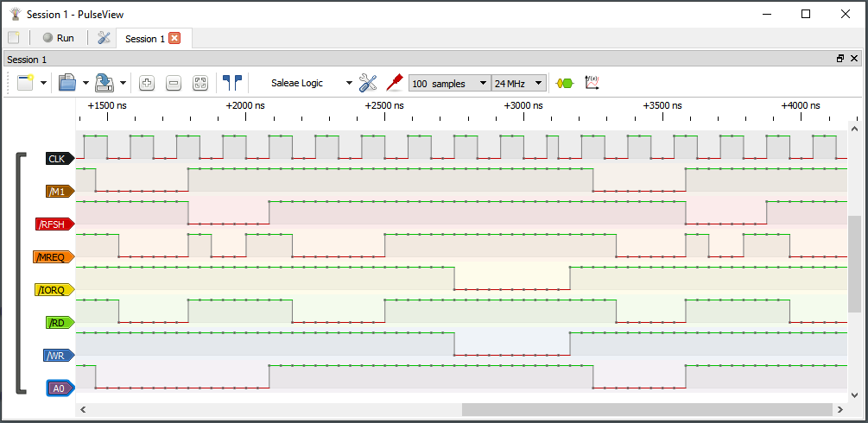
Task: Select the A0 channel label
Action: tap(59, 388)
